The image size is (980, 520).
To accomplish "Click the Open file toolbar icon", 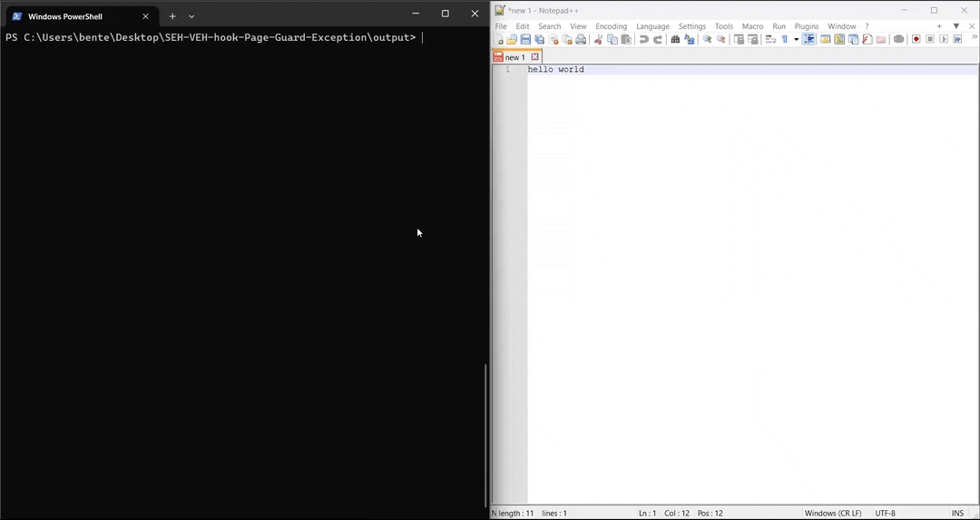I will tap(512, 39).
